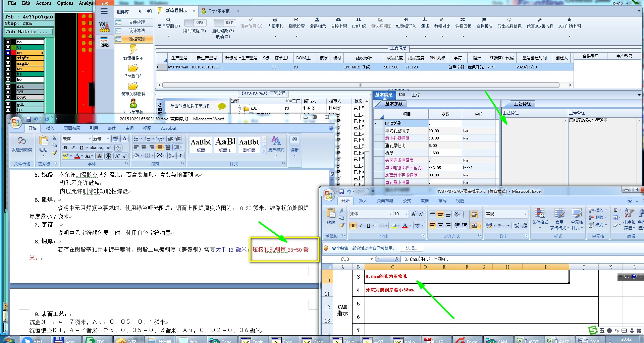
Task: Click Excel's wrap text icon
Action: (x=474, y=214)
